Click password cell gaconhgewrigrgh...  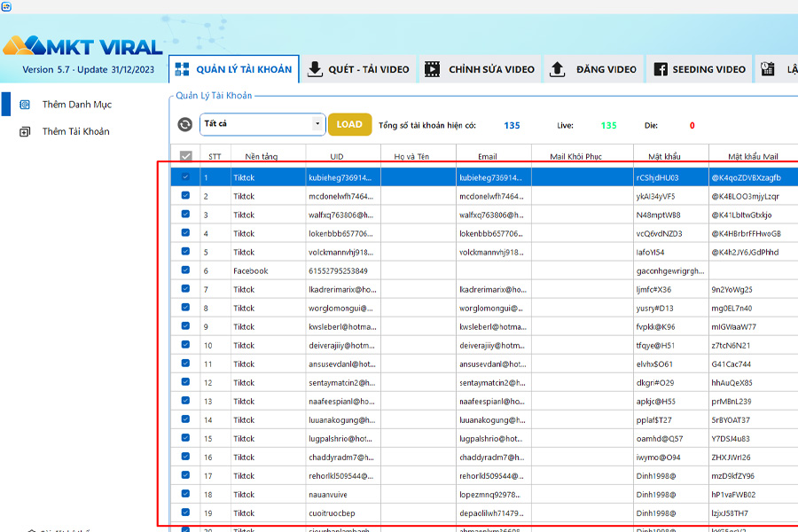(670, 270)
